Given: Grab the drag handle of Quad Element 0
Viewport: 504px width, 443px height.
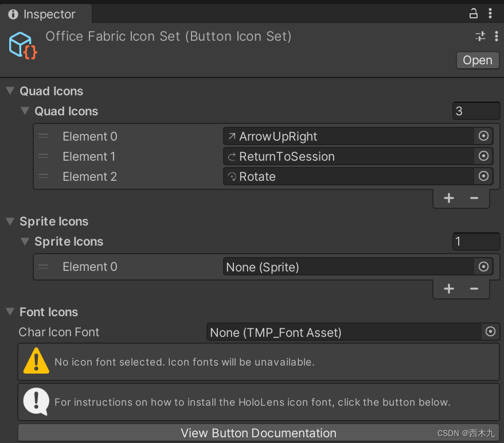Looking at the screenshot, I should (43, 136).
